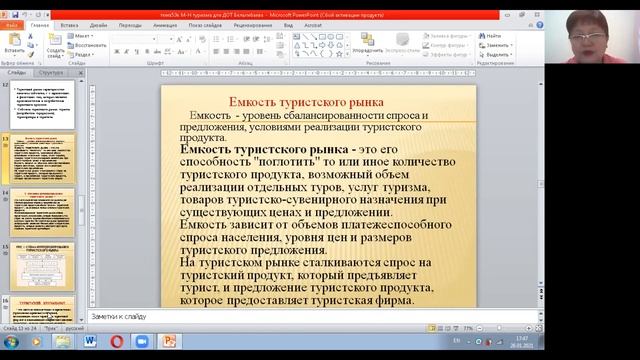The width and height of the screenshot is (640, 360).
Task: Click the Increase Font Size icon
Action: [179, 39]
